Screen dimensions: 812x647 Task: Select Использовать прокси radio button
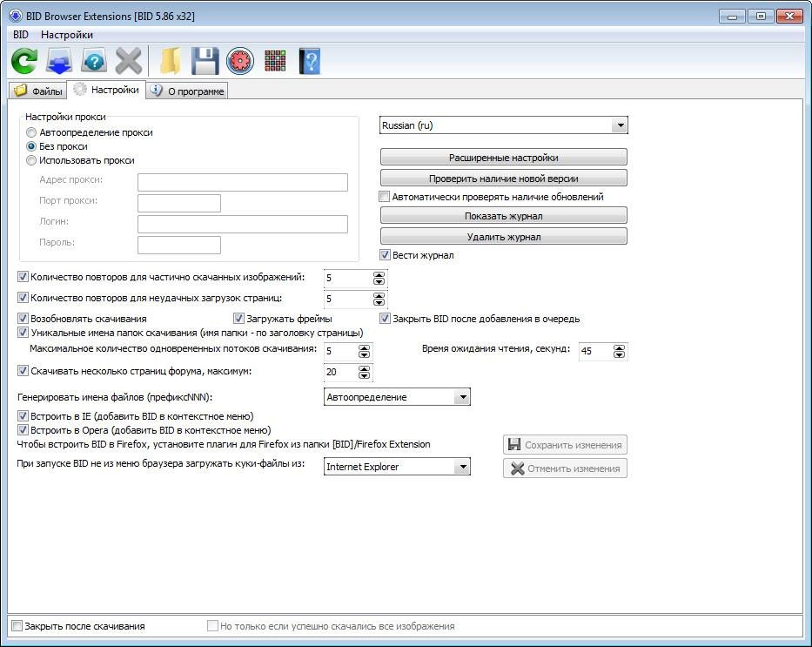31,160
